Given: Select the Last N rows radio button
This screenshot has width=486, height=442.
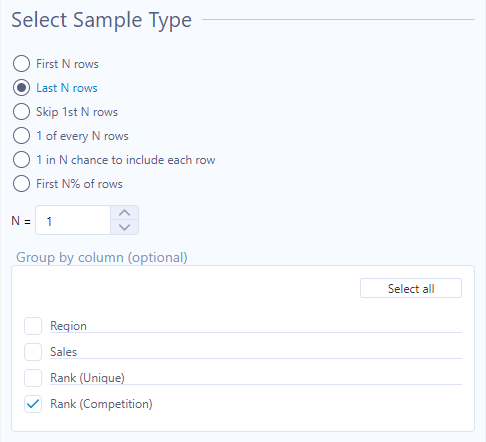Looking at the screenshot, I should point(21,88).
